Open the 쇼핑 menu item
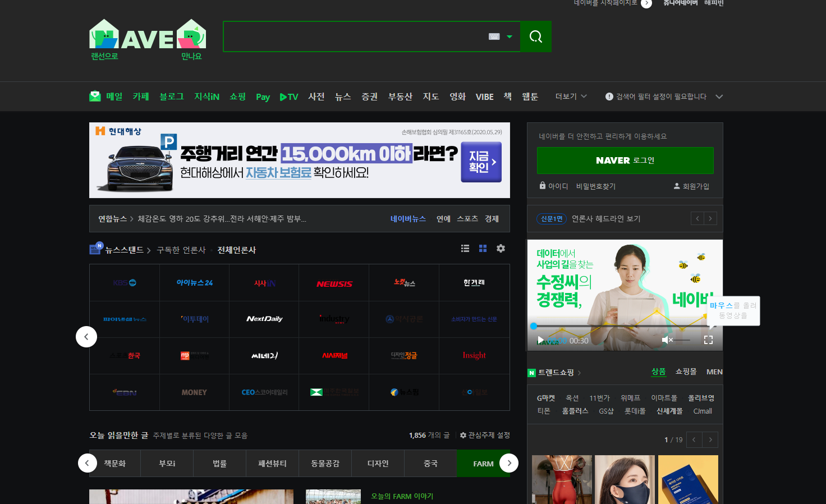The image size is (826, 504). coord(237,97)
